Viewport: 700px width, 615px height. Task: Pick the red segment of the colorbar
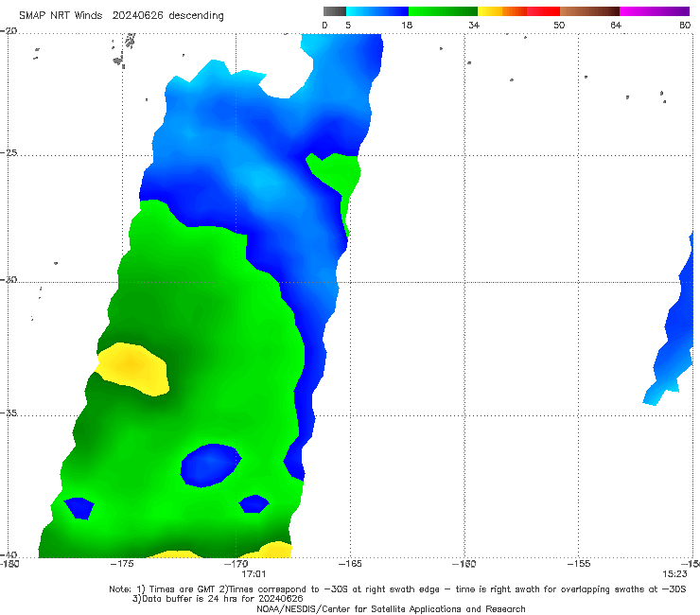point(543,11)
